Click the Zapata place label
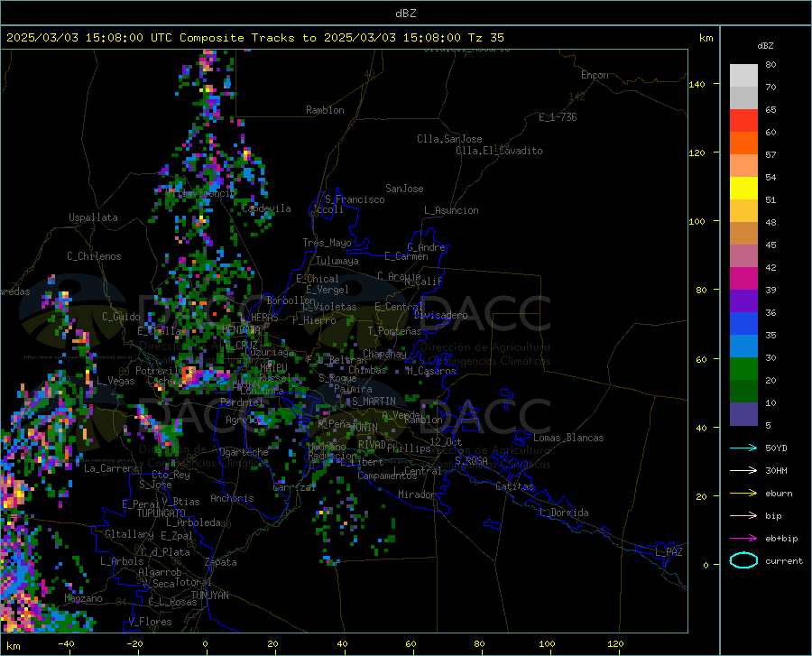 (x=221, y=562)
